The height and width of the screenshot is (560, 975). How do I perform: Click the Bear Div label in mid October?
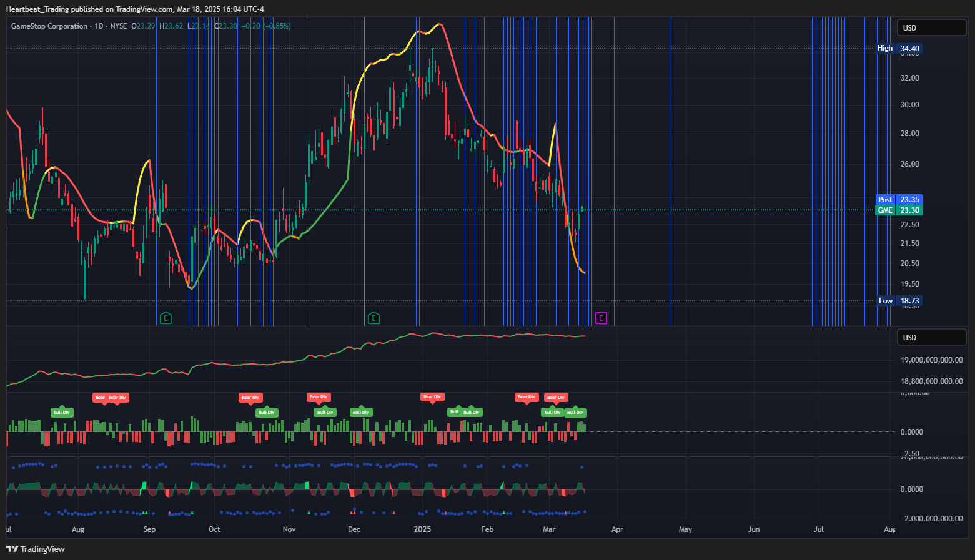click(250, 397)
